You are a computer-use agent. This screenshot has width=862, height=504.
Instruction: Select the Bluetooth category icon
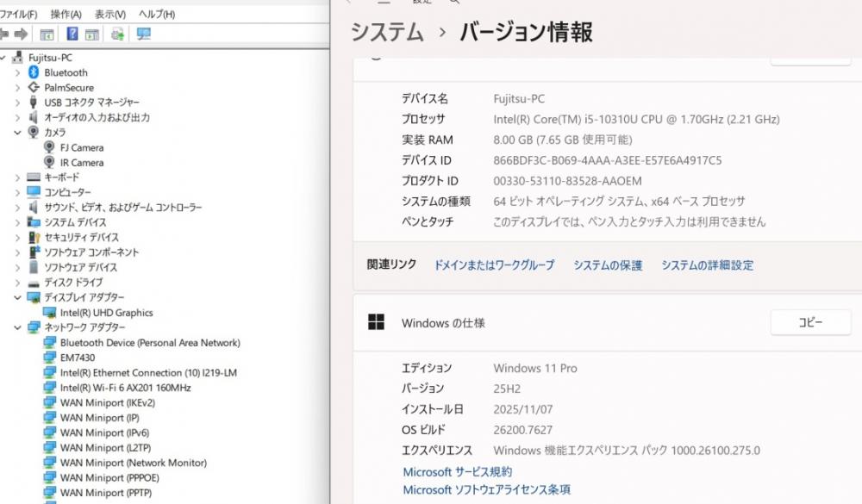click(x=34, y=72)
